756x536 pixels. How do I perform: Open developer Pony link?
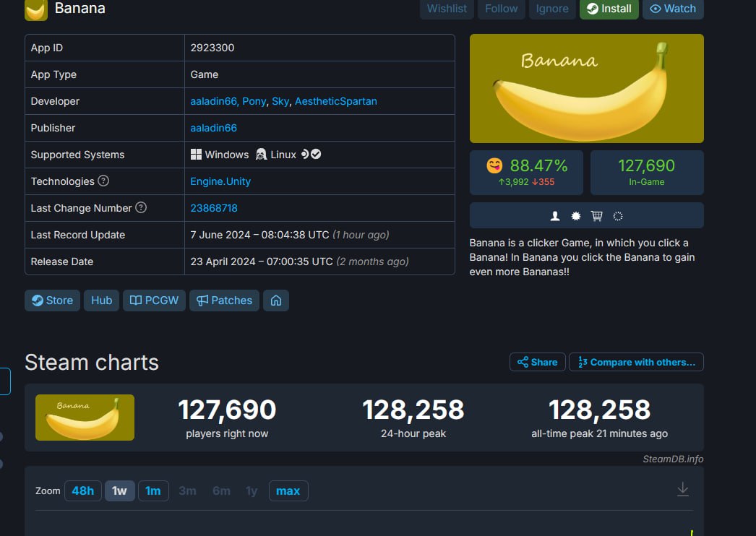pos(254,101)
